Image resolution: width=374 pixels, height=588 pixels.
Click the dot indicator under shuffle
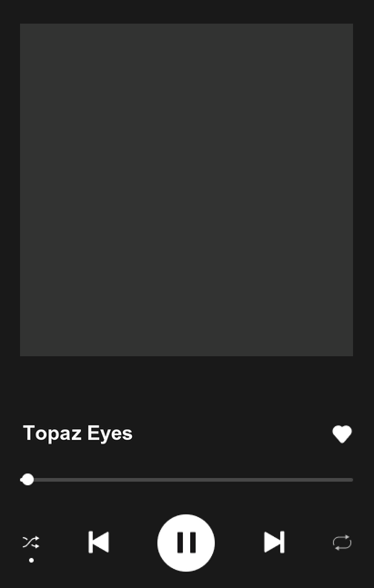click(31, 560)
